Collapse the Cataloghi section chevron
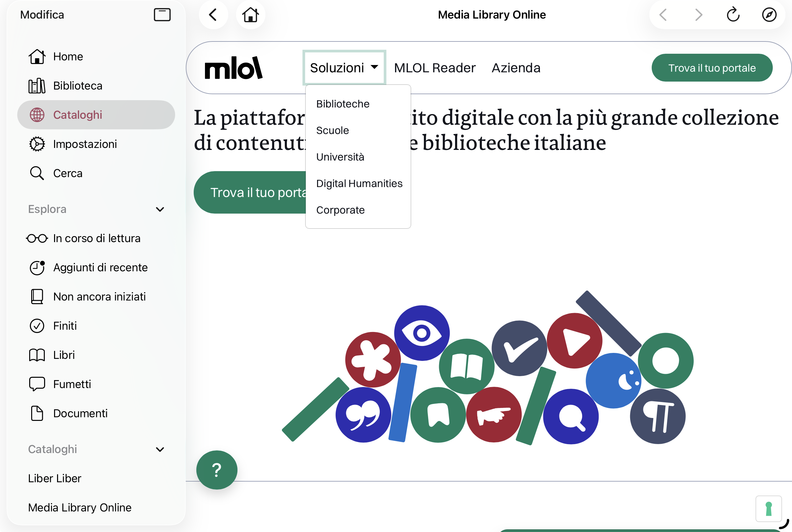 [160, 449]
